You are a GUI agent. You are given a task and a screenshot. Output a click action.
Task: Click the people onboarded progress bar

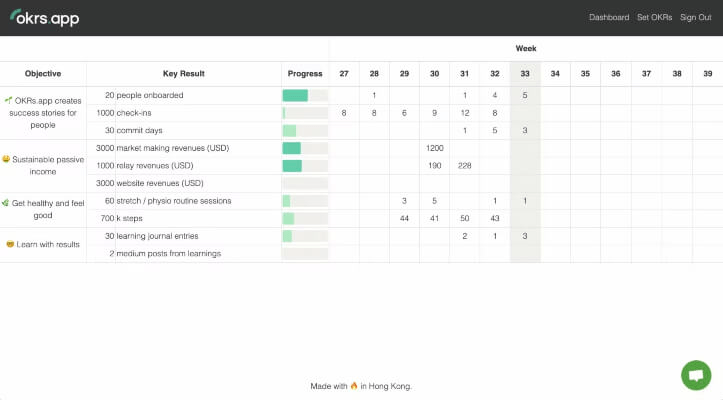pos(305,96)
